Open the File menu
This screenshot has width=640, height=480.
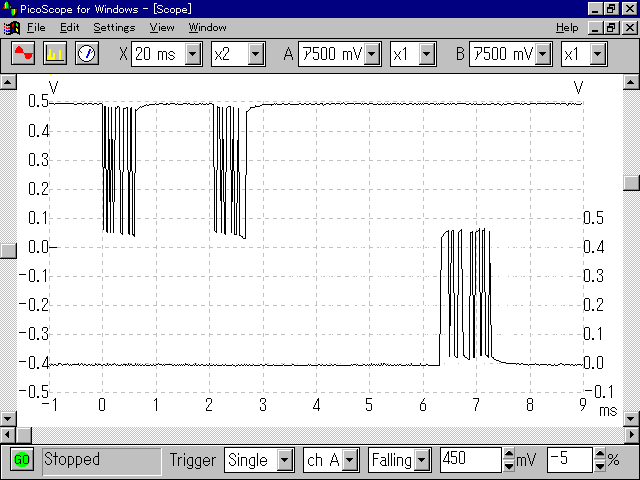36,28
